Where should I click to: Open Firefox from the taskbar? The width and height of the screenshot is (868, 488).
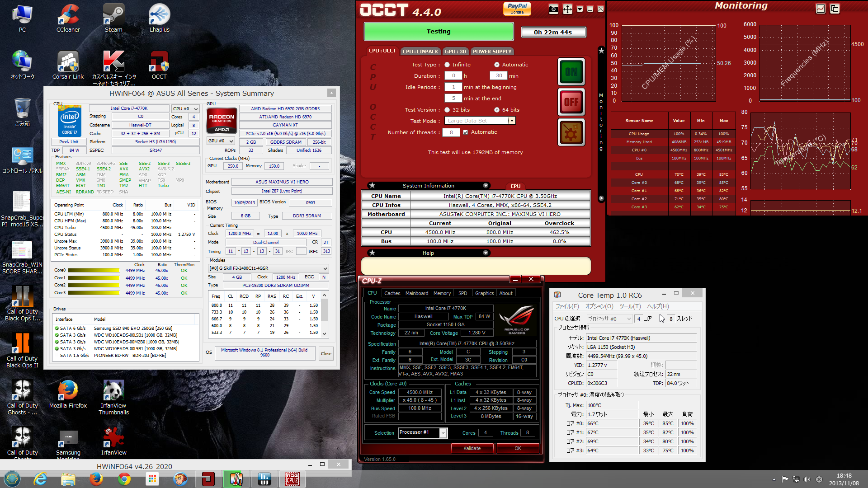coord(96,479)
